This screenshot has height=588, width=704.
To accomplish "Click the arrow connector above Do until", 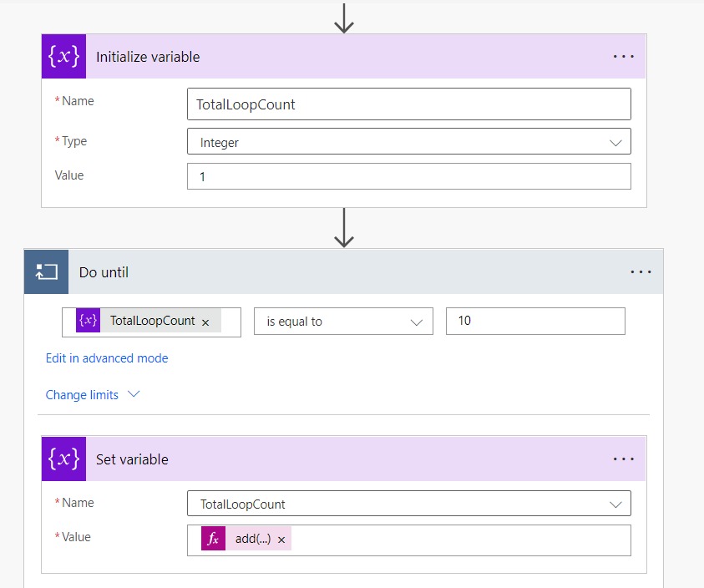I will coord(344,228).
